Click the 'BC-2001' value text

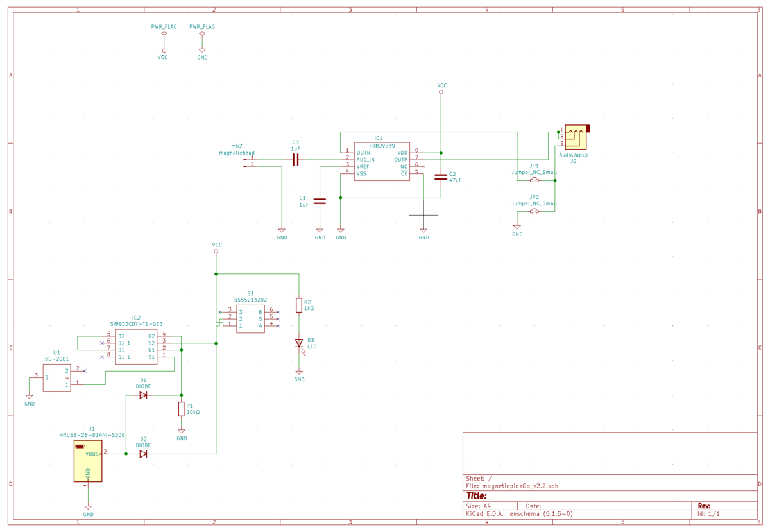[56, 359]
